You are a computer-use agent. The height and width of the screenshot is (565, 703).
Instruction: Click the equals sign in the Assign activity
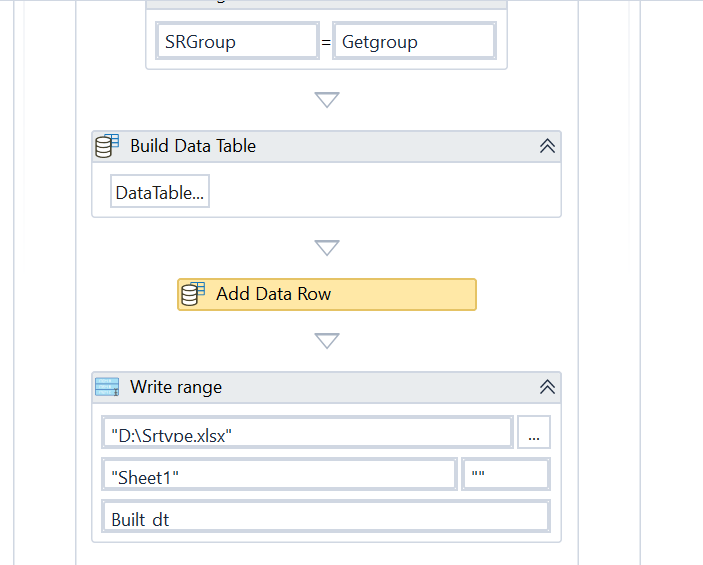tap(326, 42)
